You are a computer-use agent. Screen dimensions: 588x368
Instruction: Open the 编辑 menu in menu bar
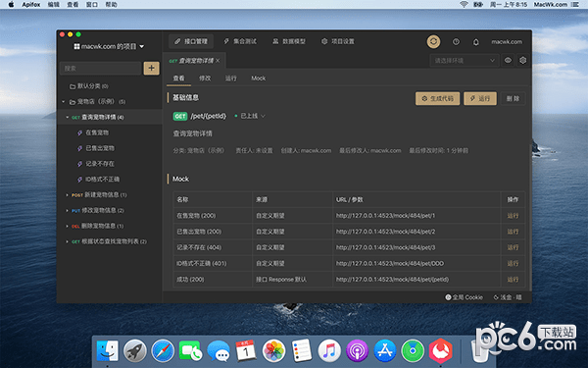[54, 5]
